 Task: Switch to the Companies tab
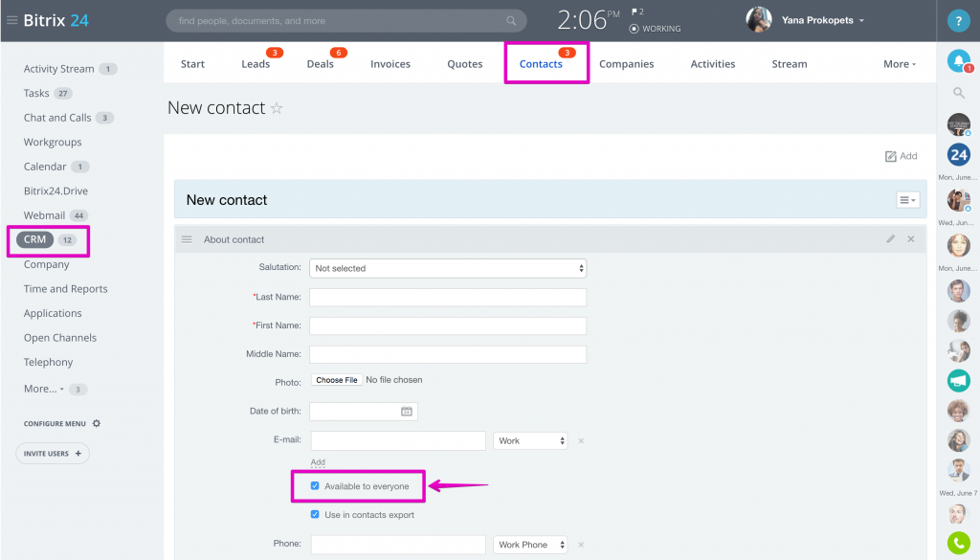pos(626,64)
